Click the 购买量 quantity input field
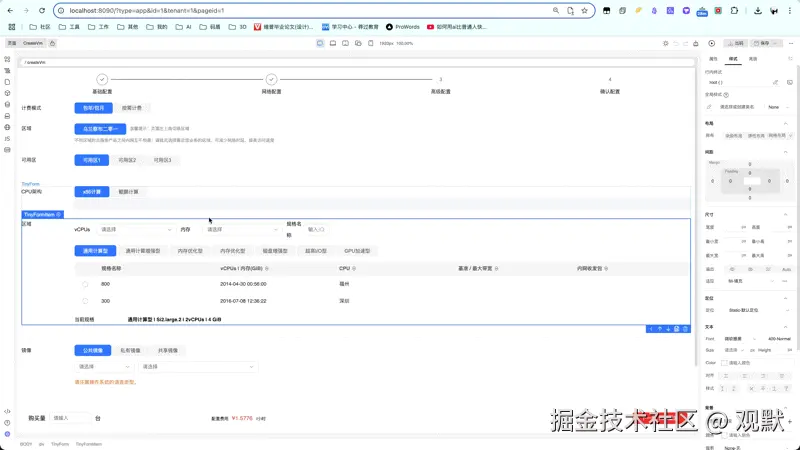Viewport: 800px width, 450px height. pos(70,418)
